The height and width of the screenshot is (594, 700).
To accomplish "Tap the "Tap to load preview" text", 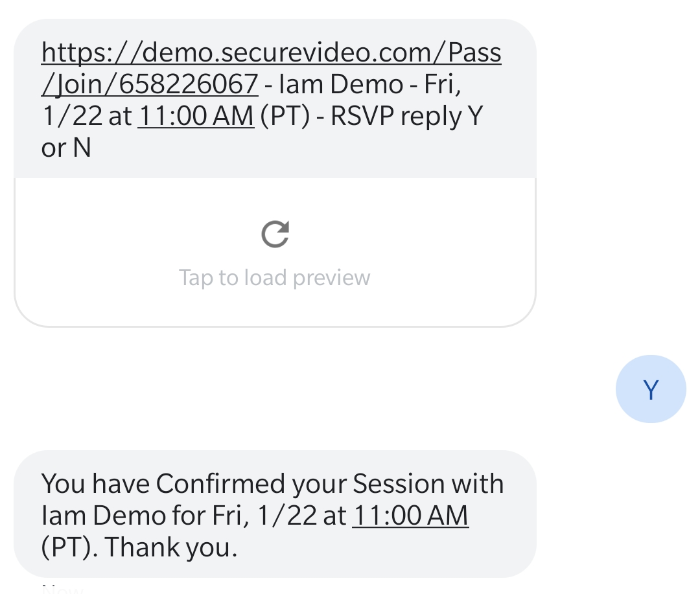I will pos(274,277).
